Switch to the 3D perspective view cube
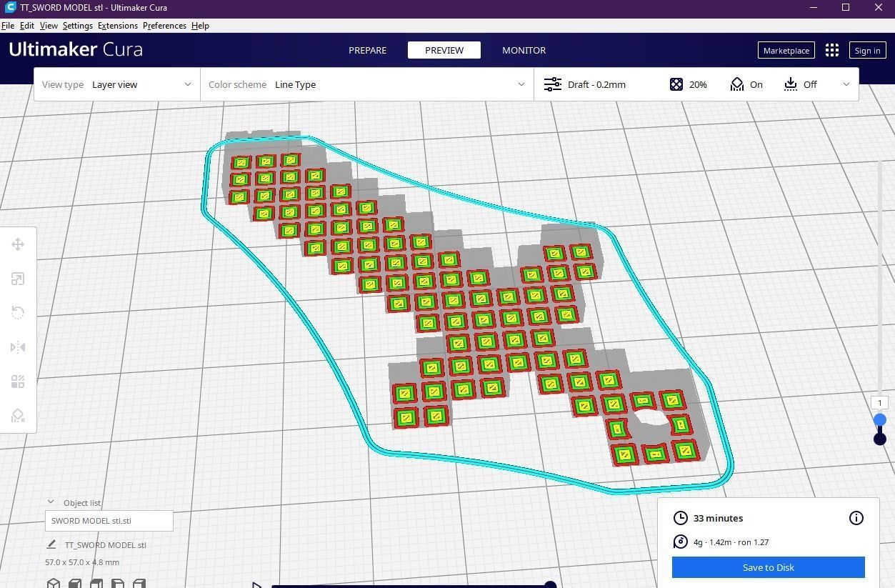Image resolution: width=895 pixels, height=588 pixels. coord(54,584)
